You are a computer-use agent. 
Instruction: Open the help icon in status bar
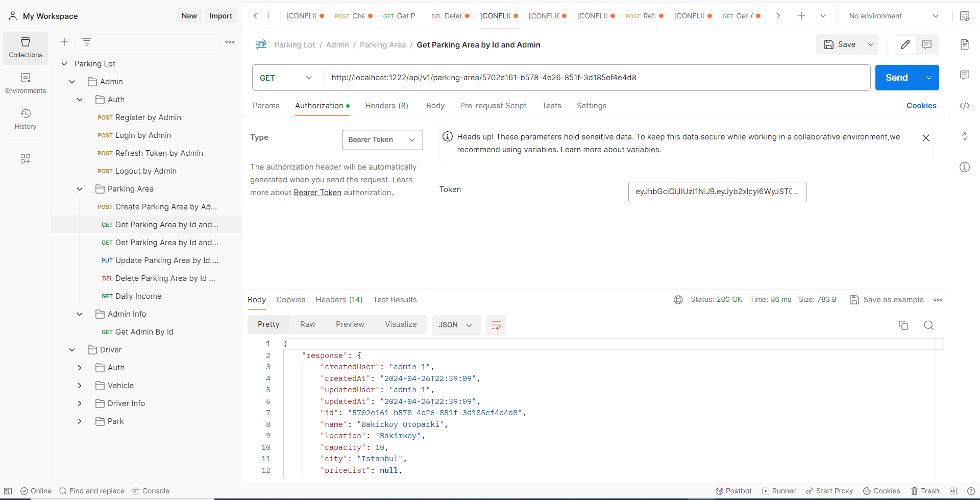pos(971,491)
